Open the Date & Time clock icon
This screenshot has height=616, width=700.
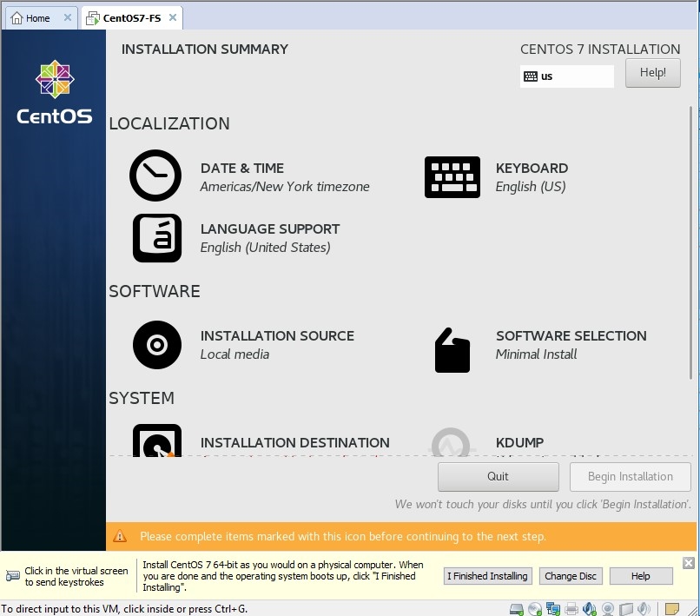[155, 176]
